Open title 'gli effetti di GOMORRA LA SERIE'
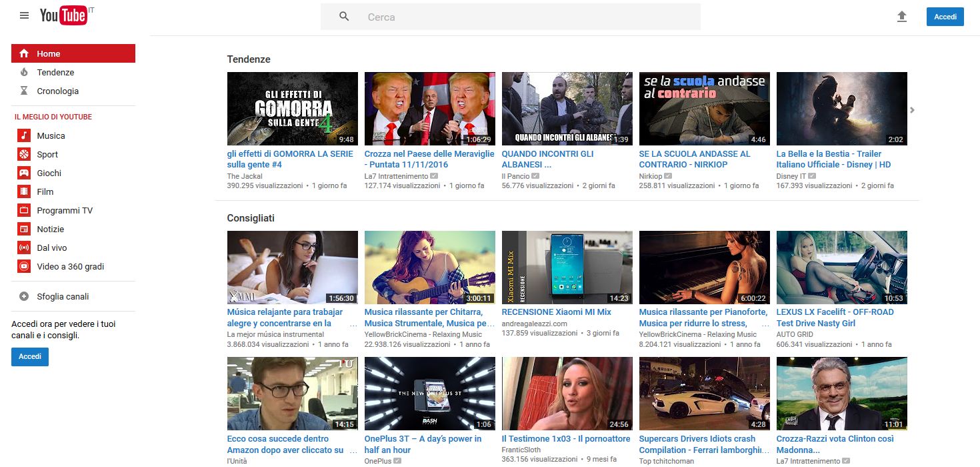 (x=290, y=159)
